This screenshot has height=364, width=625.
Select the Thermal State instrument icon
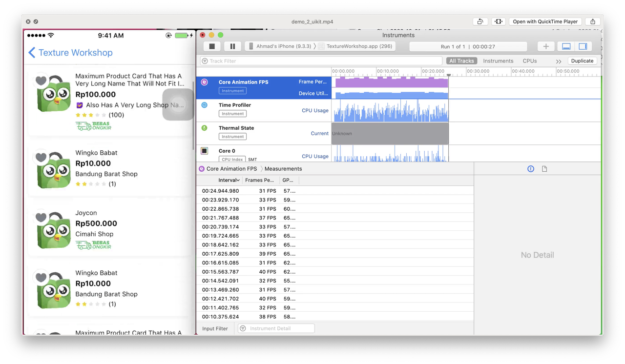204,128
